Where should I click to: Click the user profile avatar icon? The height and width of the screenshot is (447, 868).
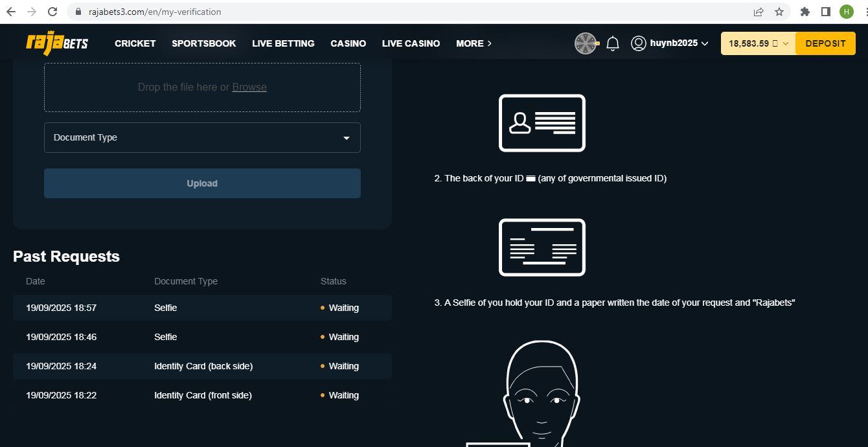pos(639,43)
